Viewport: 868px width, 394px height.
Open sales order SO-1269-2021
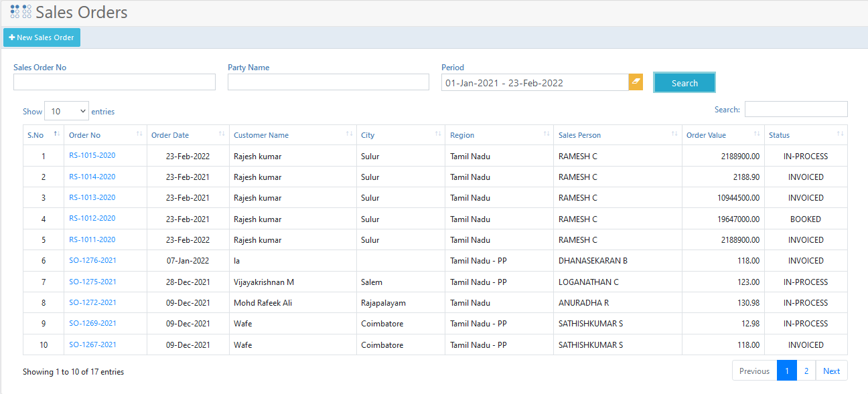[x=92, y=323]
